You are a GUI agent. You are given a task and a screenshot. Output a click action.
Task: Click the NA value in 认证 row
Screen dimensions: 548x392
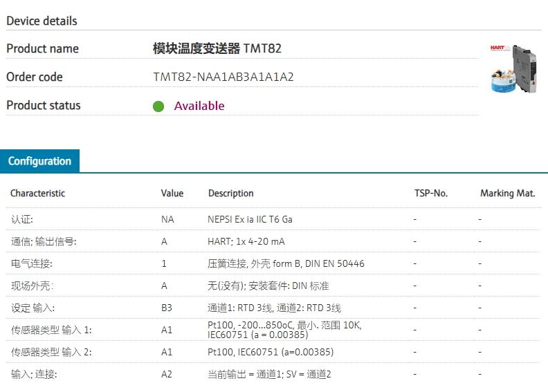coord(167,219)
